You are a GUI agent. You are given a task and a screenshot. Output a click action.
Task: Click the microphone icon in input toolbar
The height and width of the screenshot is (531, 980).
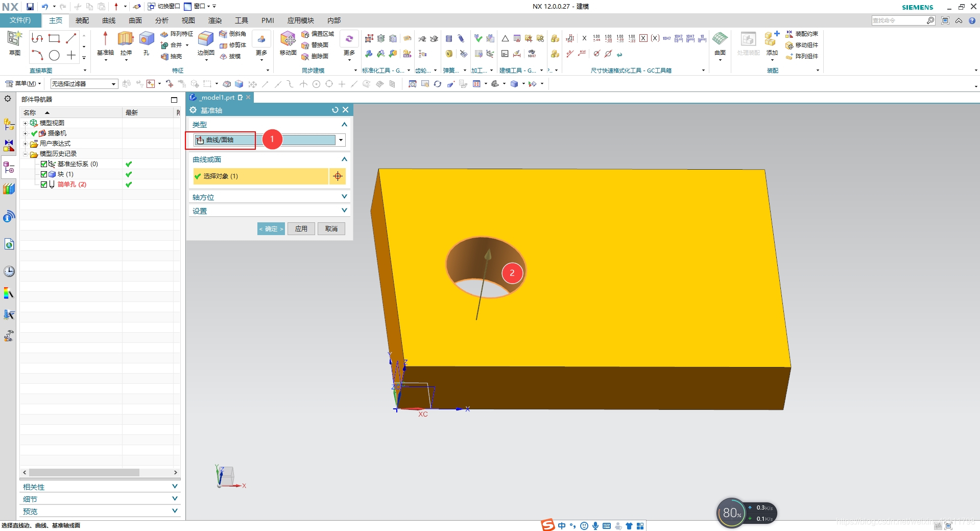pyautogui.click(x=595, y=526)
